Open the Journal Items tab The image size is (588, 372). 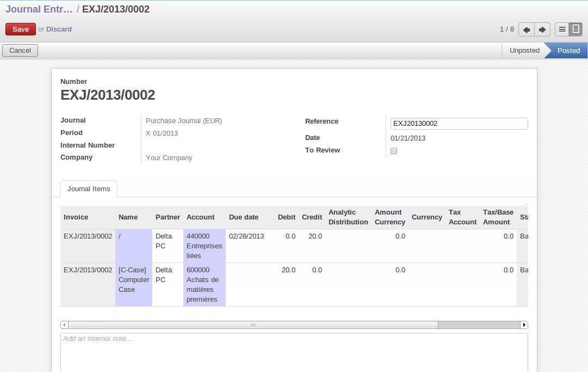click(x=89, y=189)
